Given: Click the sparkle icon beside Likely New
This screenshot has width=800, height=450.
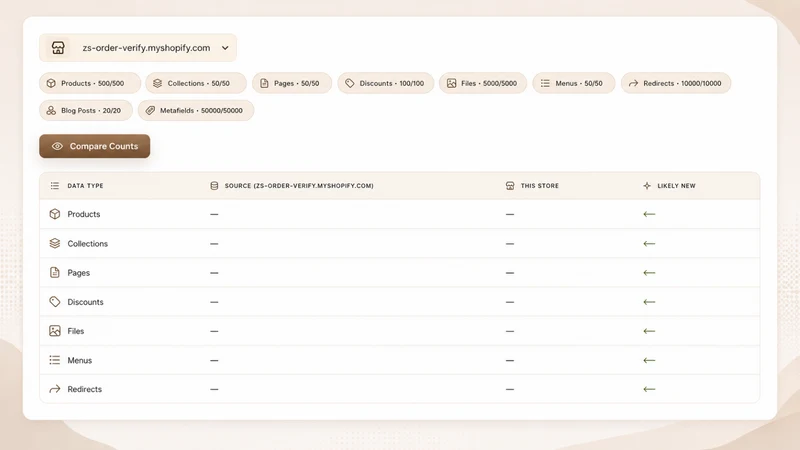Looking at the screenshot, I should [x=647, y=186].
